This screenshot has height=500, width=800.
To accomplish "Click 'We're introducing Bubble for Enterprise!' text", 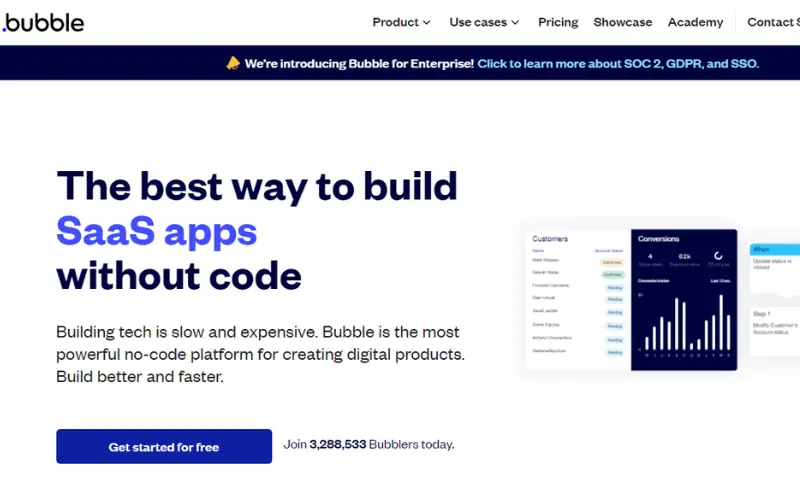I will pos(359,64).
